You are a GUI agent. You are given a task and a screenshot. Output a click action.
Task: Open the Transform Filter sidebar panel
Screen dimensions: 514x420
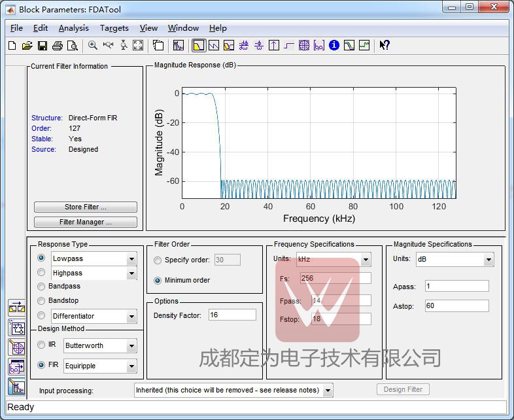[17, 308]
